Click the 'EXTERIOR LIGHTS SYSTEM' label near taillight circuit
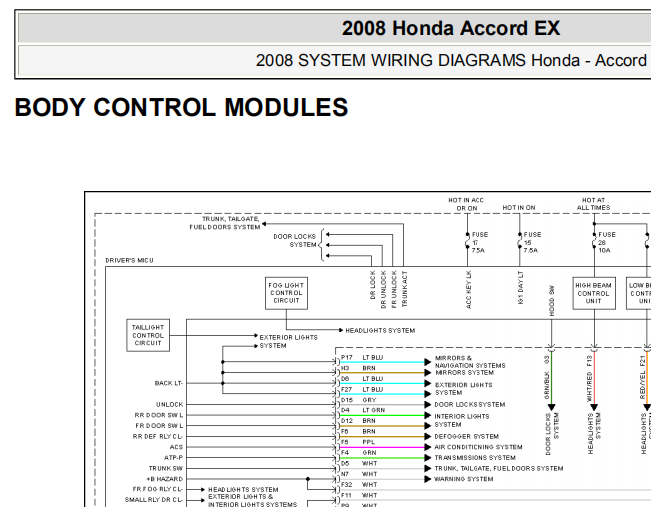 [289, 341]
